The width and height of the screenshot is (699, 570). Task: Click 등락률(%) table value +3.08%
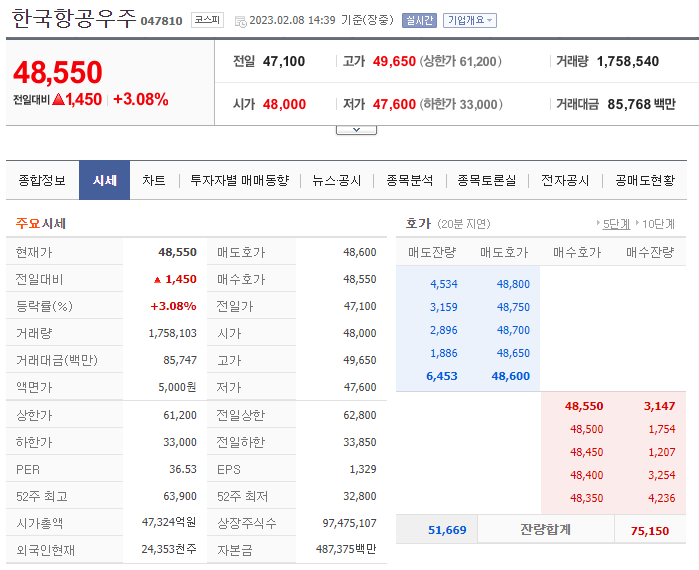173,306
